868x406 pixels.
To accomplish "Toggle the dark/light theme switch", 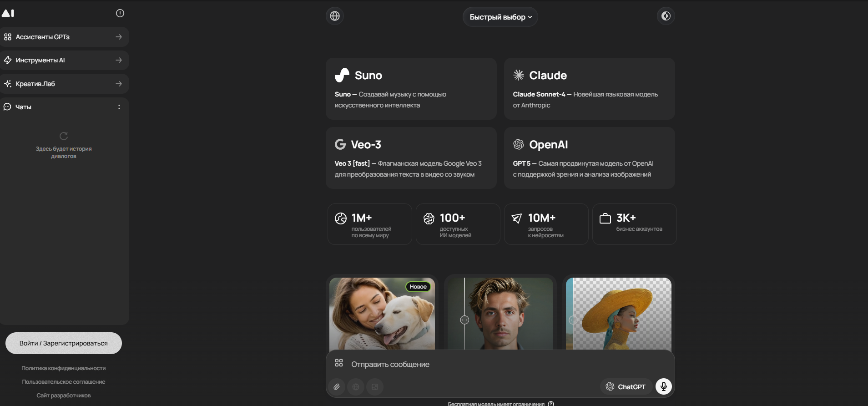I will pos(666,16).
